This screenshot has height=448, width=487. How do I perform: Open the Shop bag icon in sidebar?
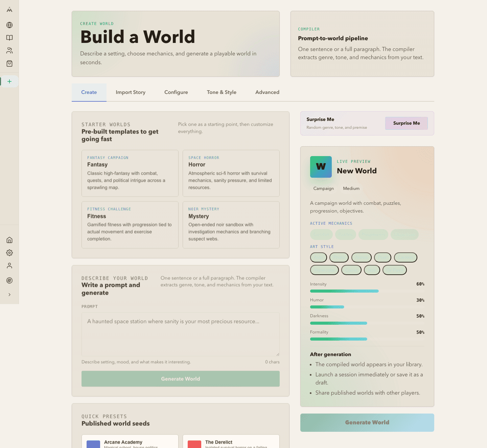9,64
